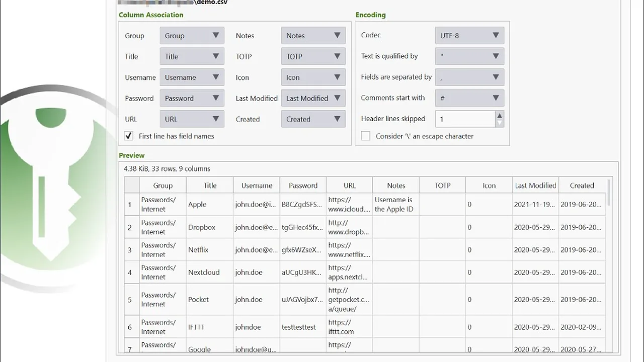644x362 pixels.
Task: Click the Title column header in preview
Action: pyautogui.click(x=210, y=186)
